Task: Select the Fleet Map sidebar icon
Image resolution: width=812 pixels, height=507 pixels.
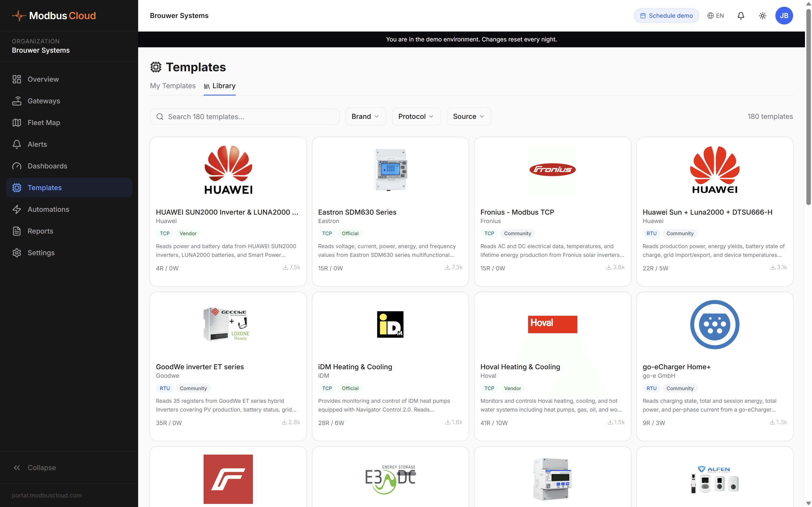Action: pyautogui.click(x=17, y=123)
